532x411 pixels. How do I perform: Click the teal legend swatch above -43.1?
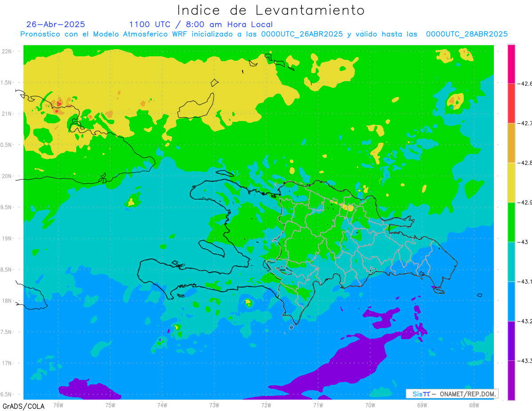(511, 261)
